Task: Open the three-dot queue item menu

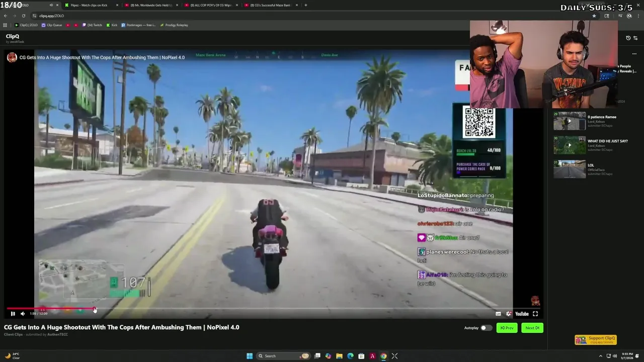Action: (634, 54)
